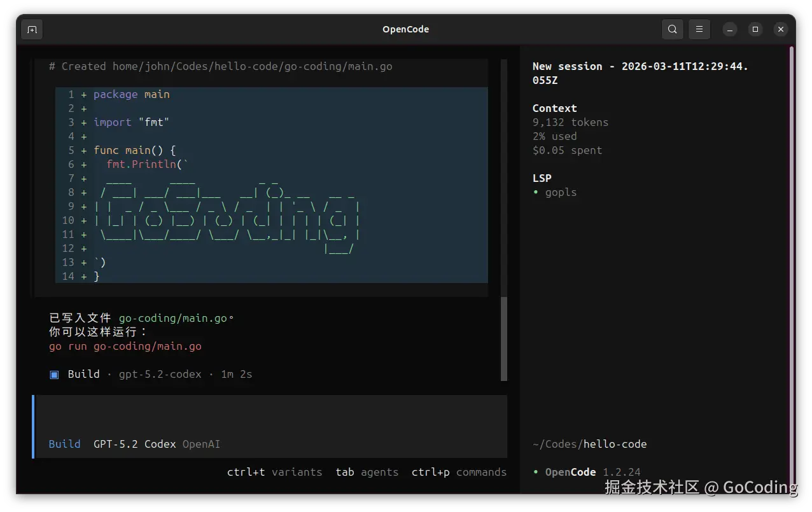Click the go-coding/main.go file link
812x512 pixels.
click(172, 318)
